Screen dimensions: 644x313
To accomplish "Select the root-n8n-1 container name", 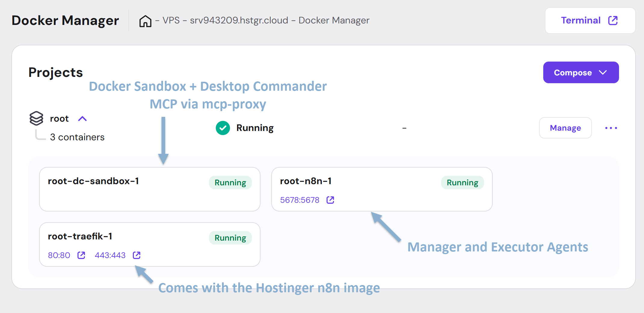I will coord(306,181).
